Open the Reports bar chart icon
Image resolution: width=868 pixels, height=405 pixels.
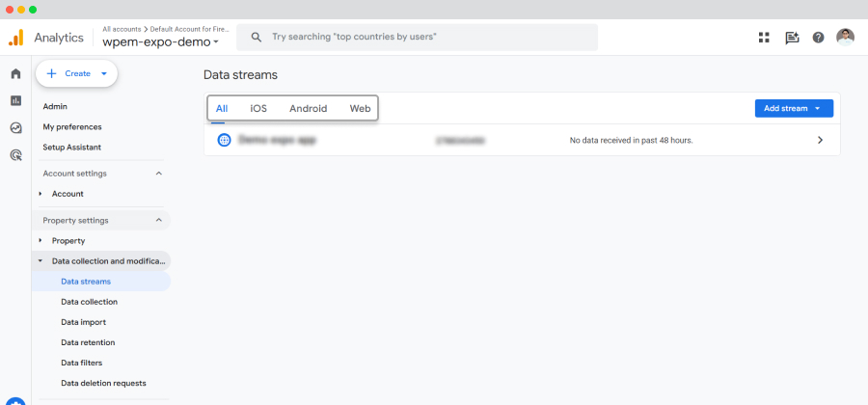15,100
